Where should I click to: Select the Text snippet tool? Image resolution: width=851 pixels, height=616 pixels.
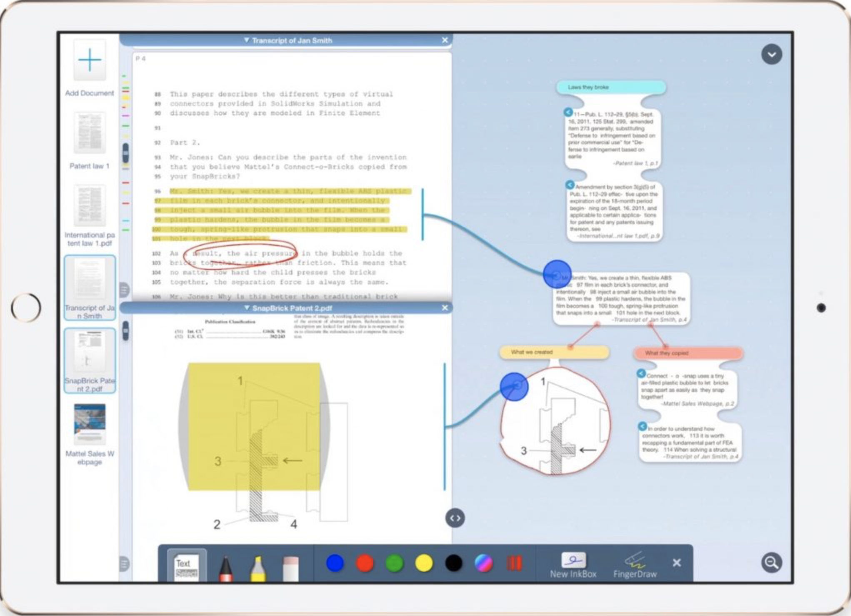187,566
